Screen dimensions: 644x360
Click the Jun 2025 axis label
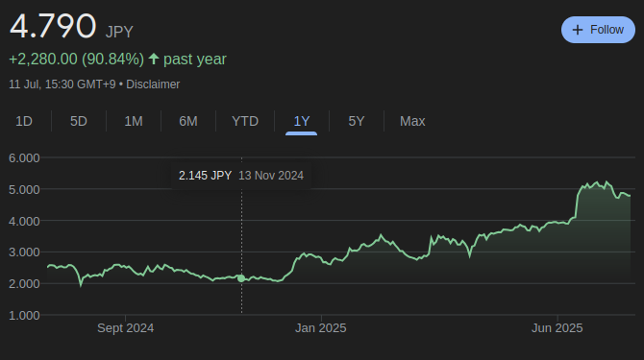(x=557, y=328)
